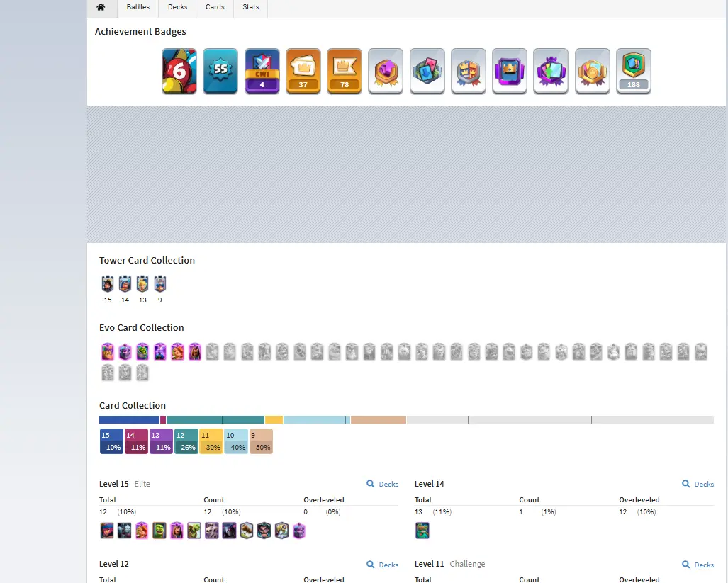Screen dimensions: 728x583
Task: Click the purple framed crown badge
Action: [510, 71]
